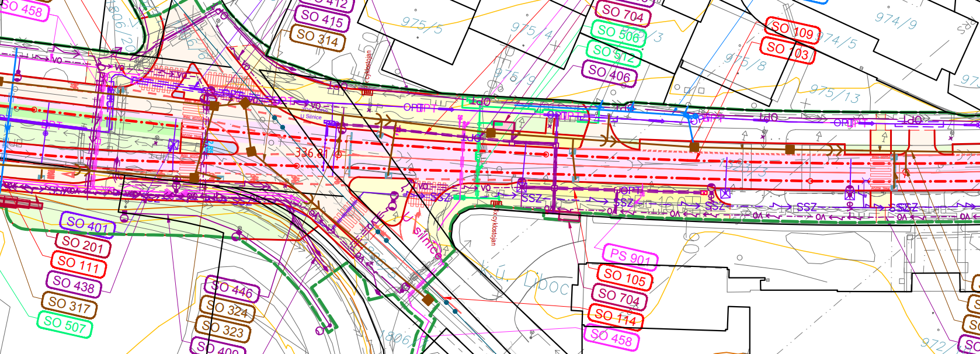The width and height of the screenshot is (980, 354).
Task: Click the green "SO 512" label
Action: point(614,54)
